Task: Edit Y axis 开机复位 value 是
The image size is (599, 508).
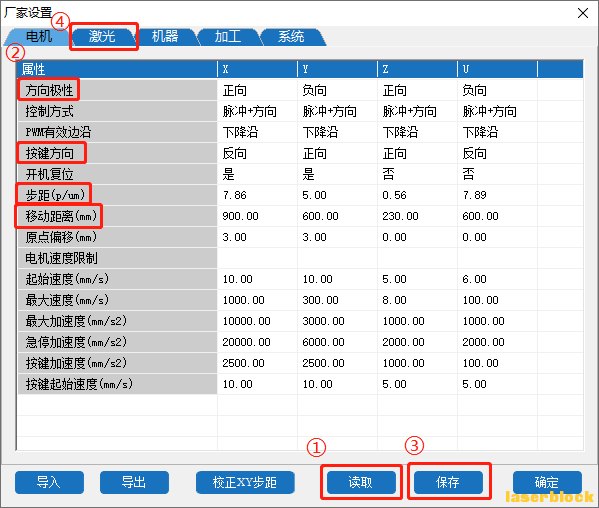Action: [337, 174]
